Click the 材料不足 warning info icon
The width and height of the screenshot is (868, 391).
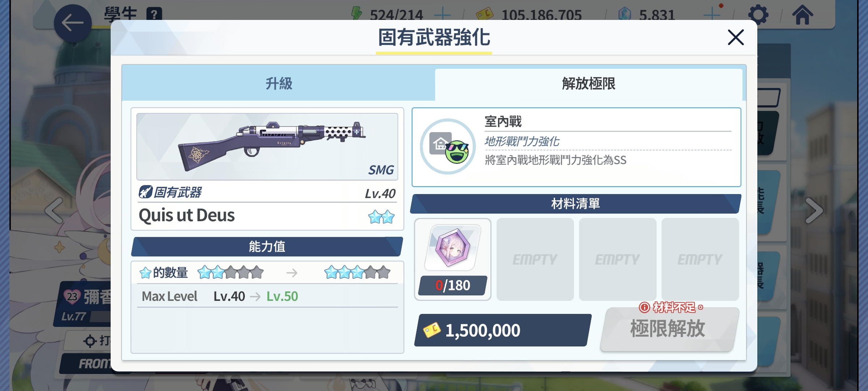click(x=644, y=307)
